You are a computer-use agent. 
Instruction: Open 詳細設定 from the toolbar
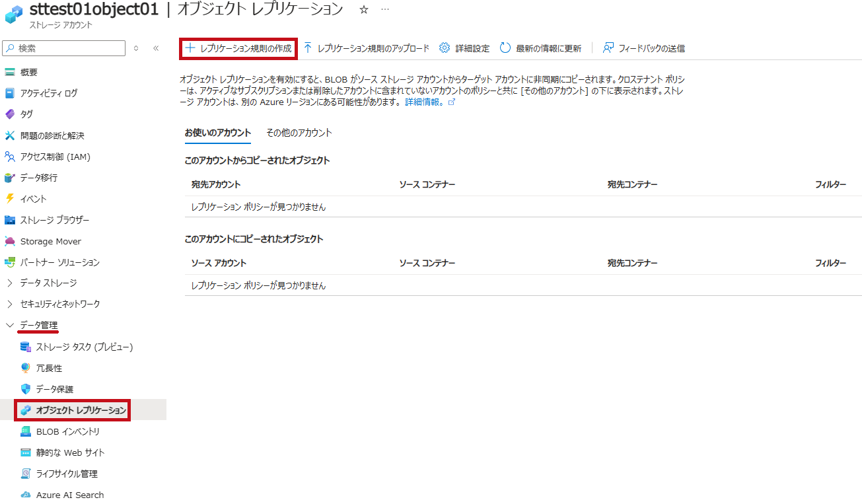click(465, 48)
